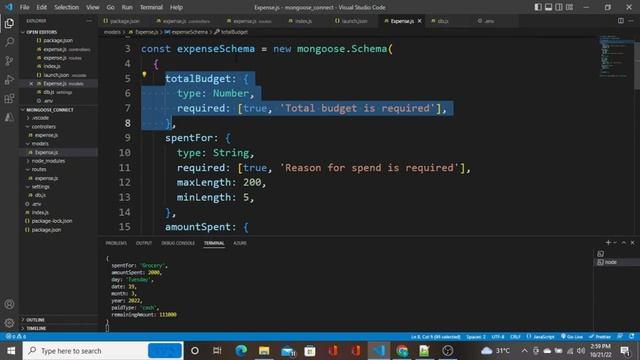Close the Expense.js editor tab
640x360 pixels.
tap(419, 21)
